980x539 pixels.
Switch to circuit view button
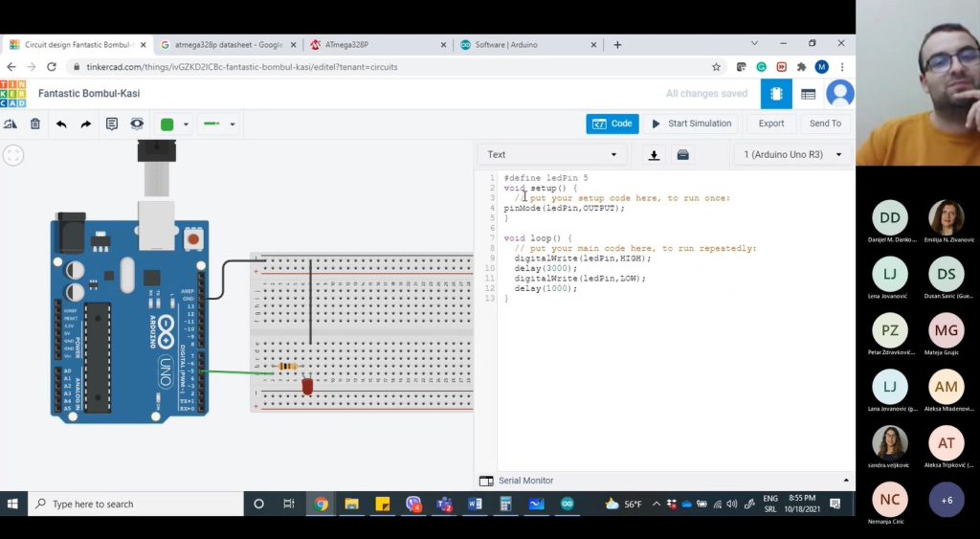776,94
